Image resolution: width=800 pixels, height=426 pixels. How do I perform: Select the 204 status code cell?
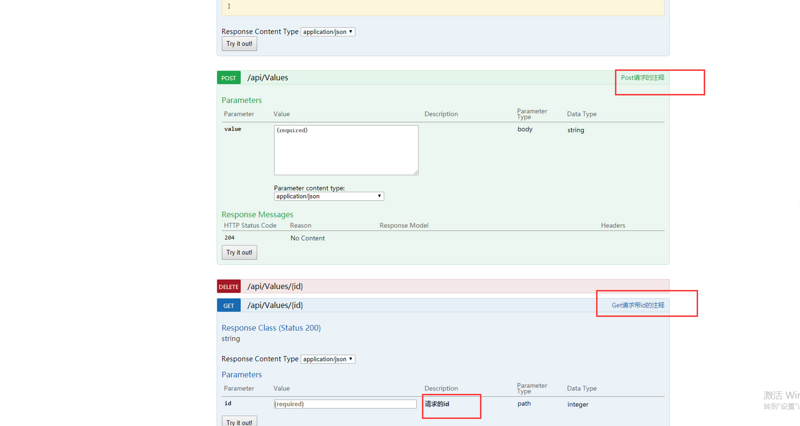(230, 238)
